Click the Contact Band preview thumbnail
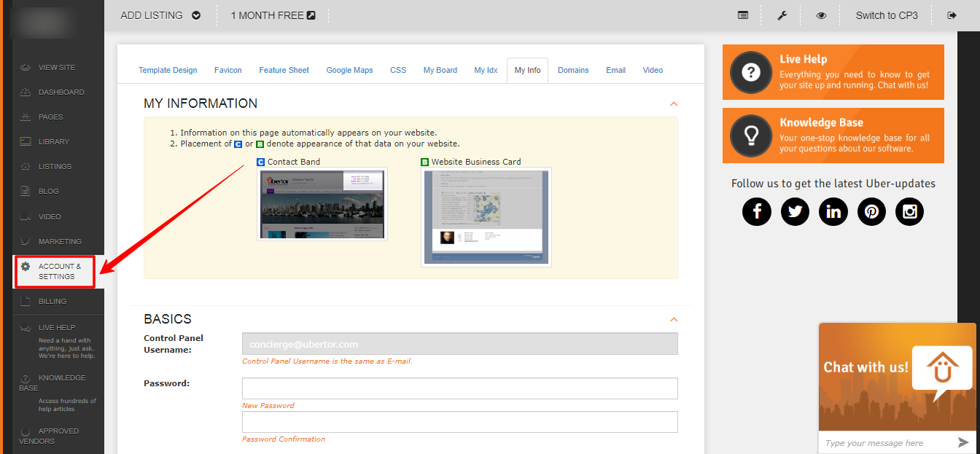The image size is (980, 454). click(x=322, y=204)
